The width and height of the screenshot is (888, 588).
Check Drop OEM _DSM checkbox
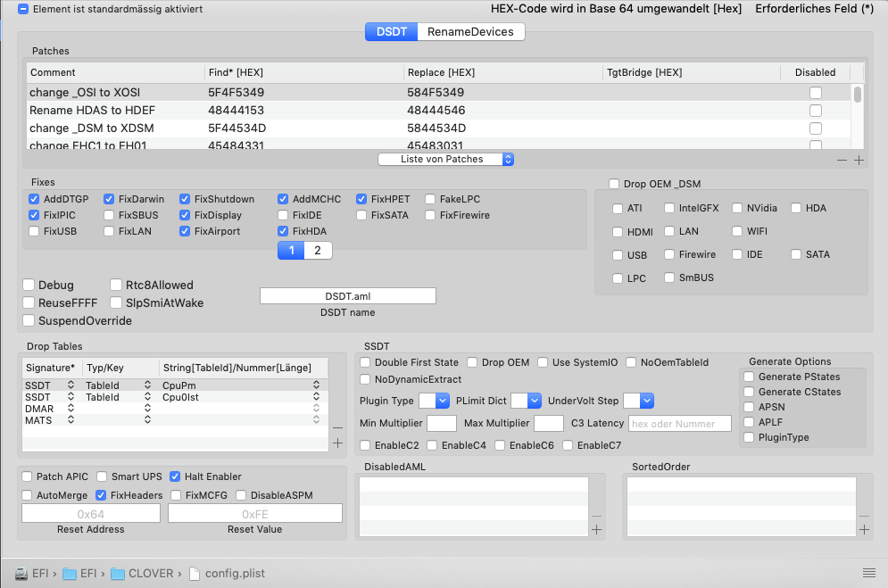click(x=614, y=184)
